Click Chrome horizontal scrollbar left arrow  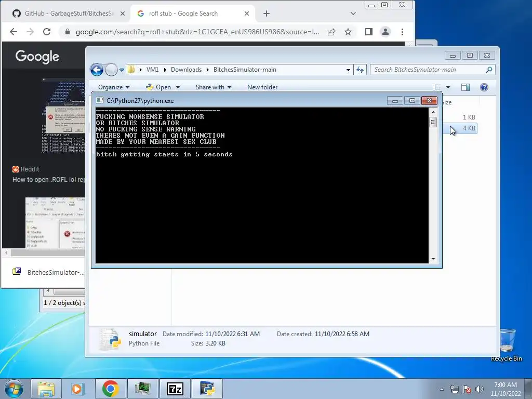coord(6,253)
